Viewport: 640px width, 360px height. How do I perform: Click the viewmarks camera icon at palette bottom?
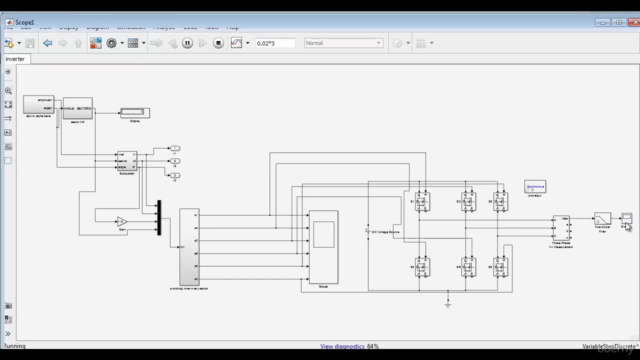click(x=8, y=306)
